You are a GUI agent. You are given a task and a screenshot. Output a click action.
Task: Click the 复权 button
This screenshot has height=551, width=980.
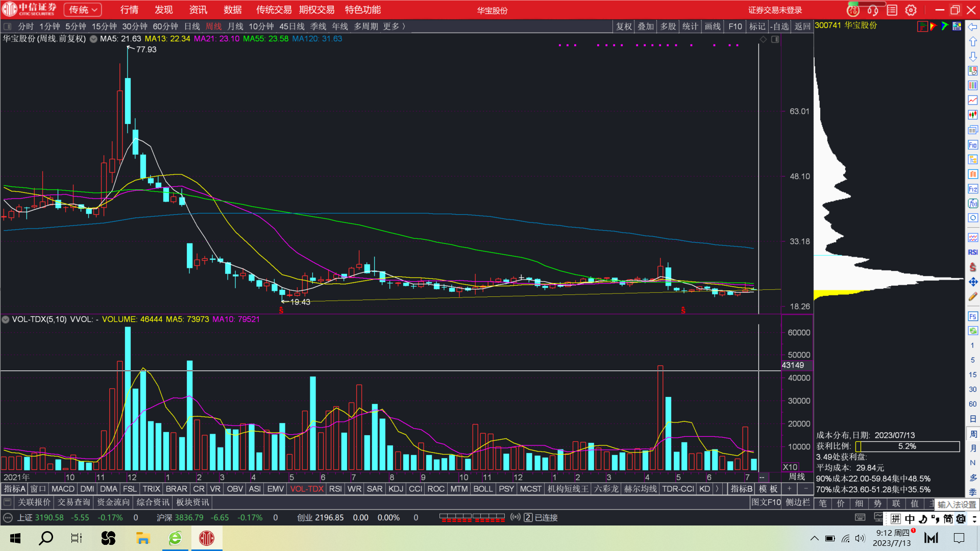click(x=624, y=27)
